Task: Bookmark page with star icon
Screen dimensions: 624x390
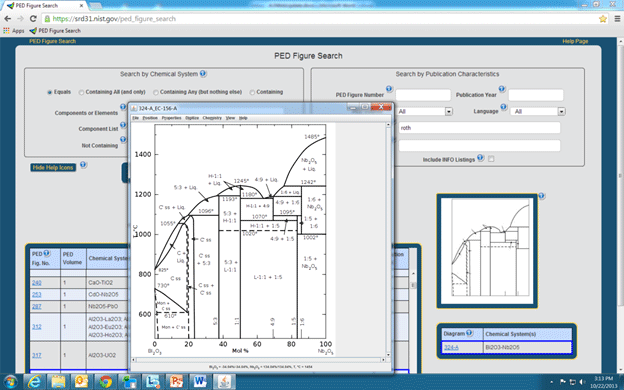Action: (603, 19)
